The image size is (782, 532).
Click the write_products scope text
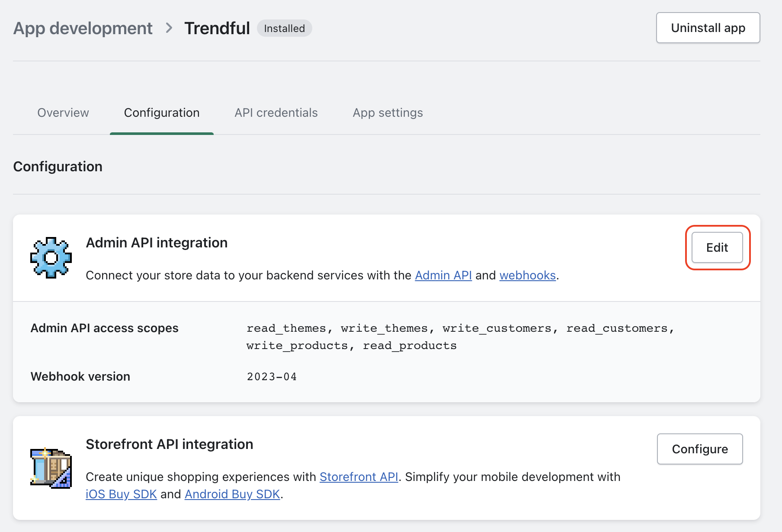[x=297, y=346]
